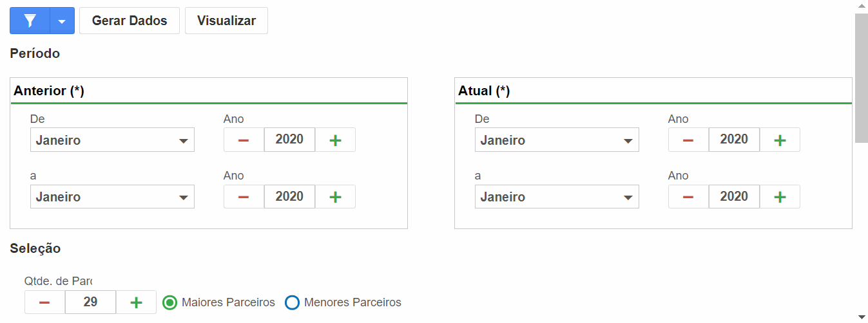Open Atual 'a' month dropdown
This screenshot has height=323, width=868.
coord(557,197)
